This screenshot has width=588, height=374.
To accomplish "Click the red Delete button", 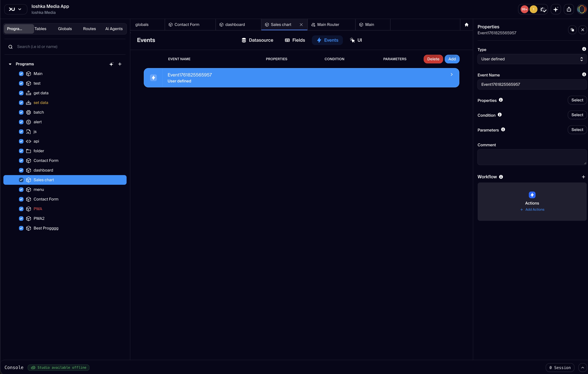I will click(x=433, y=59).
